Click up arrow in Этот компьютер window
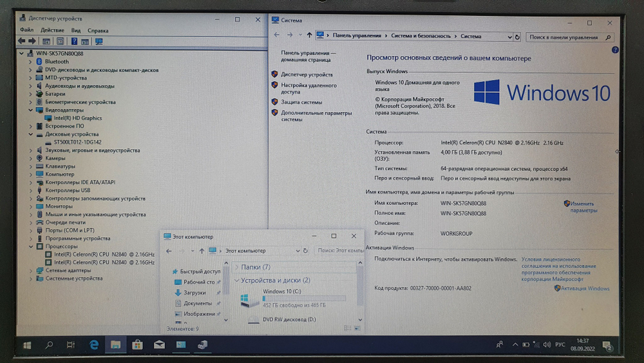Viewport: 644px width, 363px height. point(202,251)
